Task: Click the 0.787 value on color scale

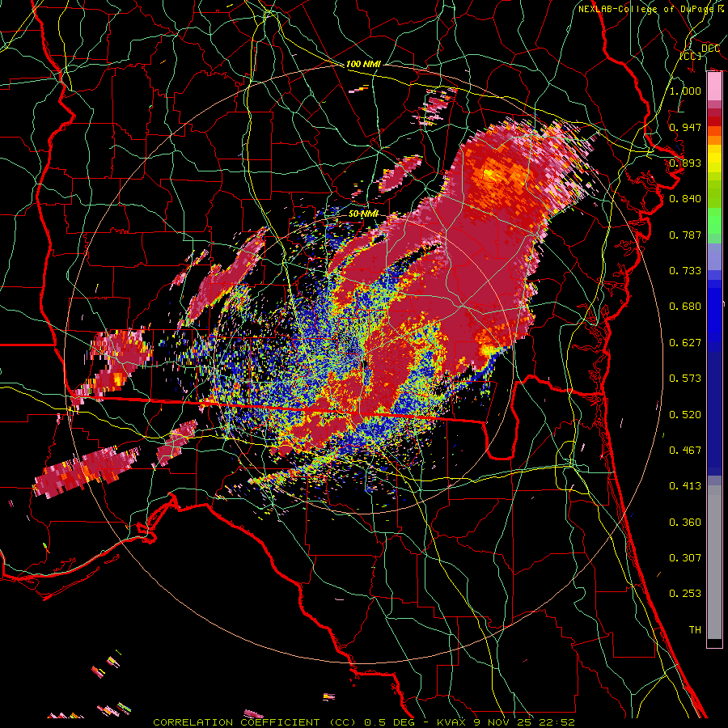Action: (685, 235)
